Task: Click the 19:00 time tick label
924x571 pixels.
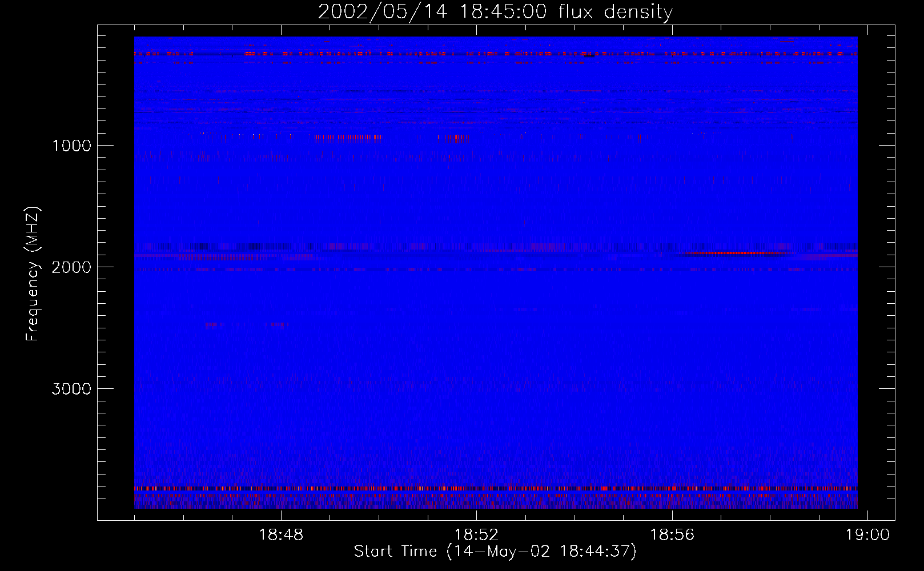Action: coord(867,535)
